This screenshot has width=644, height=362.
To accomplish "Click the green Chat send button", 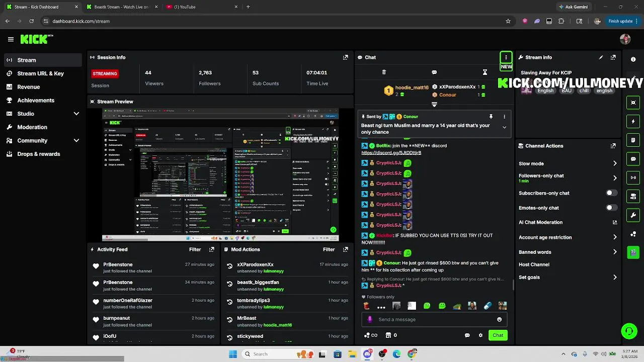I will click(498, 335).
